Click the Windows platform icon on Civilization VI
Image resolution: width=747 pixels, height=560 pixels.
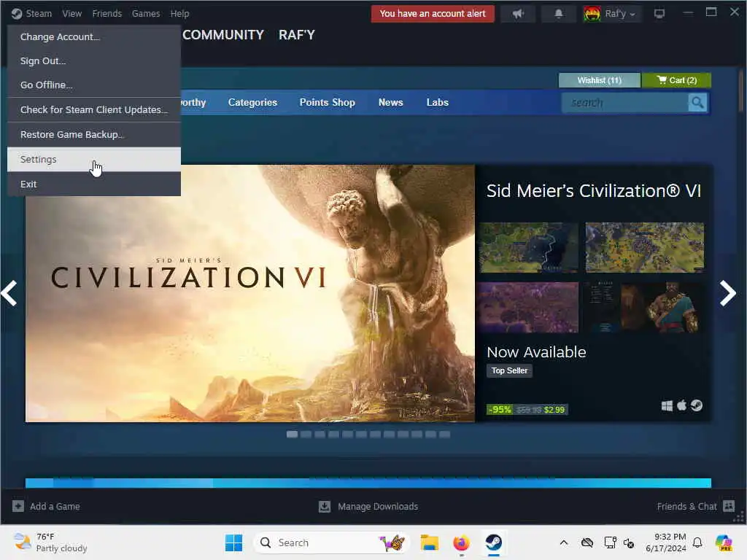(667, 405)
